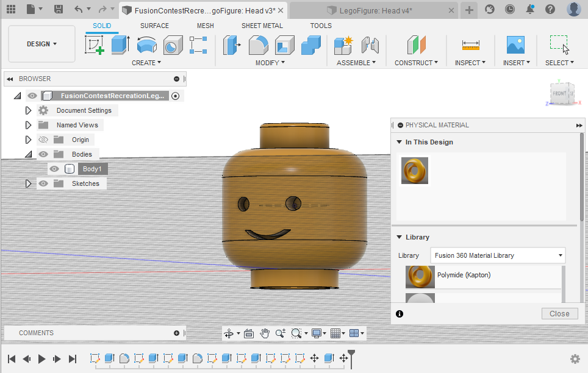This screenshot has width=588, height=373.
Task: Collapse the In This Design section
Action: click(400, 142)
